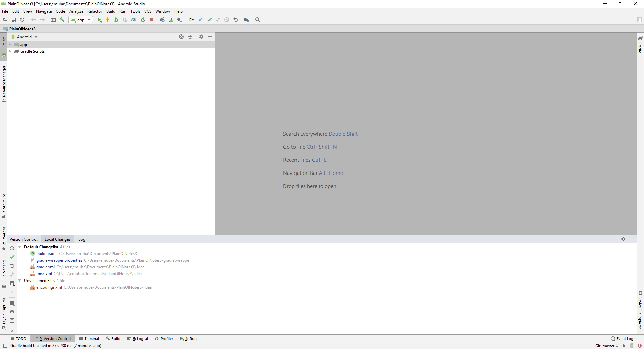This screenshot has height=349, width=644.
Task: Toggle tool window buttons icon in status bar
Action: [x=5, y=346]
